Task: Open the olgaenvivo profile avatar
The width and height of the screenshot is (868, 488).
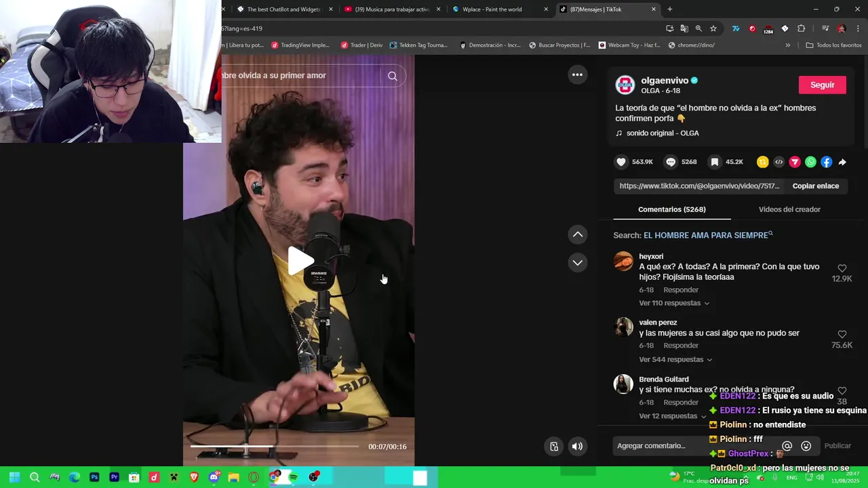Action: tap(625, 85)
